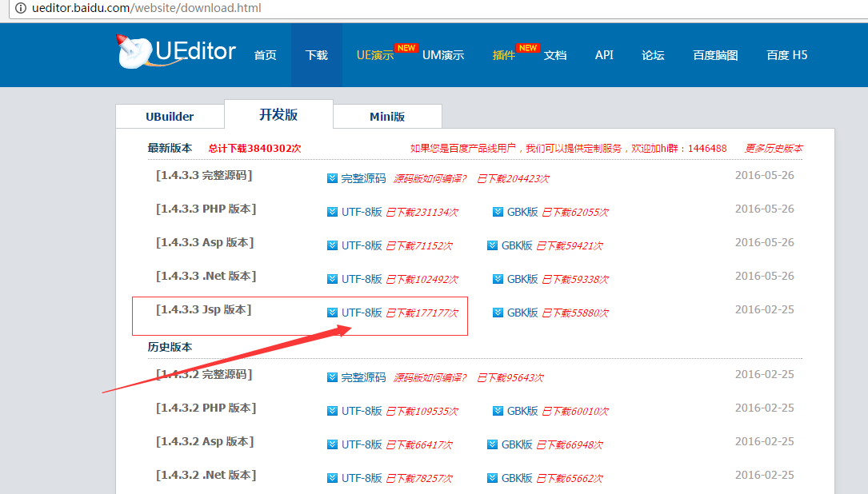Click UTF-8 download icon in 1.4.3.3 Asp row
The width and height of the screenshot is (868, 494).
coord(332,245)
